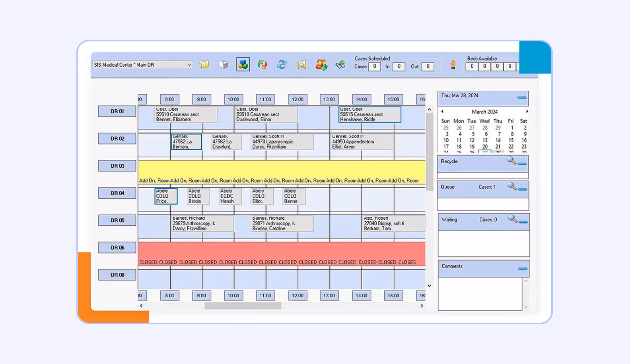Select Abele COLO case for Benne
The image size is (630, 364).
coord(294,196)
